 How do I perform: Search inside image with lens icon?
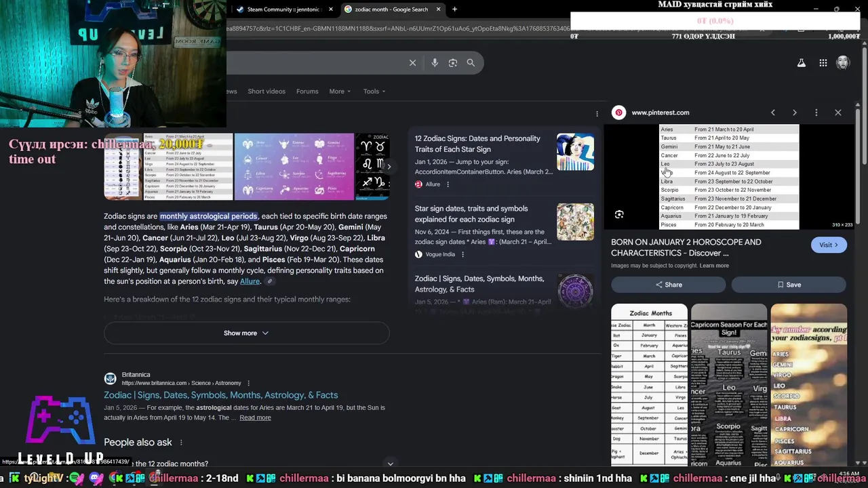(619, 214)
